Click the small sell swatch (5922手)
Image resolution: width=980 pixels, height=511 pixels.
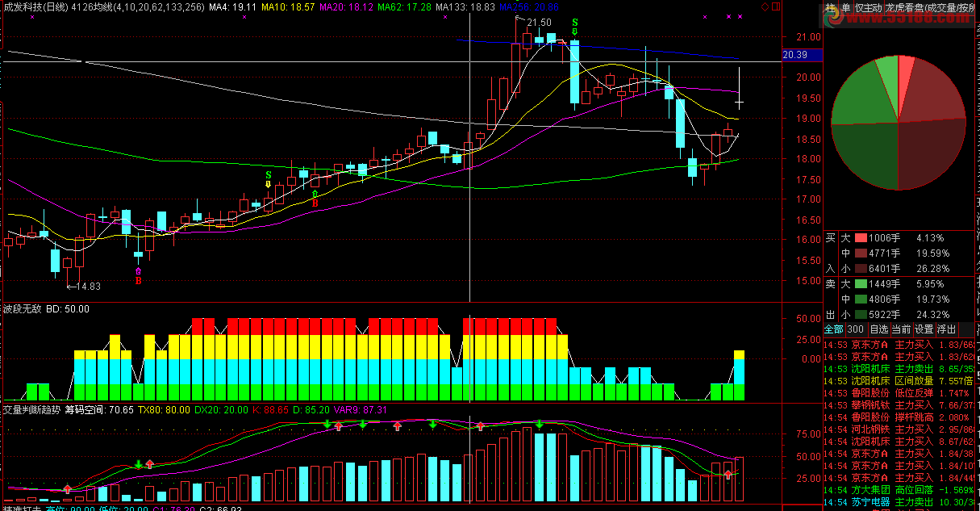(861, 315)
